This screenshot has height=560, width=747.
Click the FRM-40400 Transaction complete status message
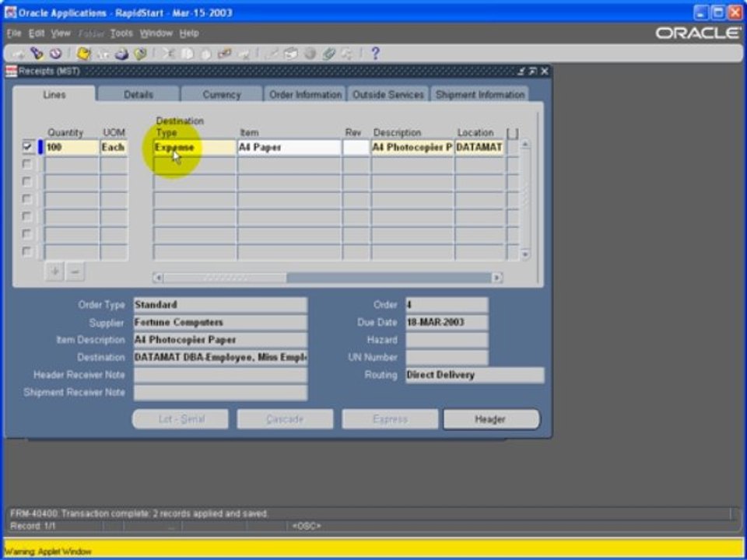[139, 514]
